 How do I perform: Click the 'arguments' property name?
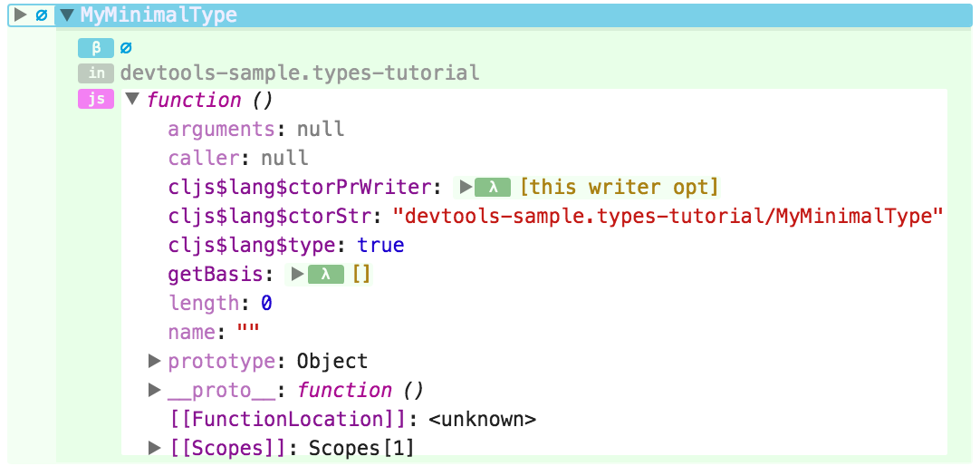pos(221,129)
